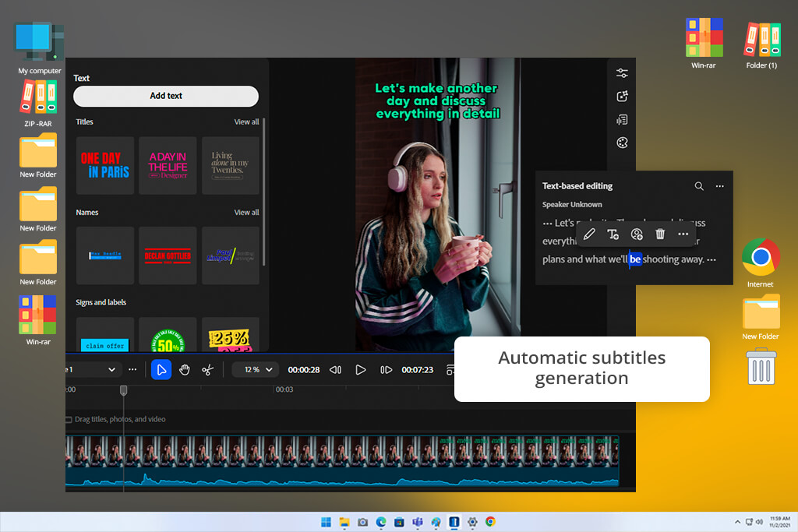The width and height of the screenshot is (798, 532).
Task: Open the 12 % zoom dropdown
Action: pyautogui.click(x=256, y=370)
